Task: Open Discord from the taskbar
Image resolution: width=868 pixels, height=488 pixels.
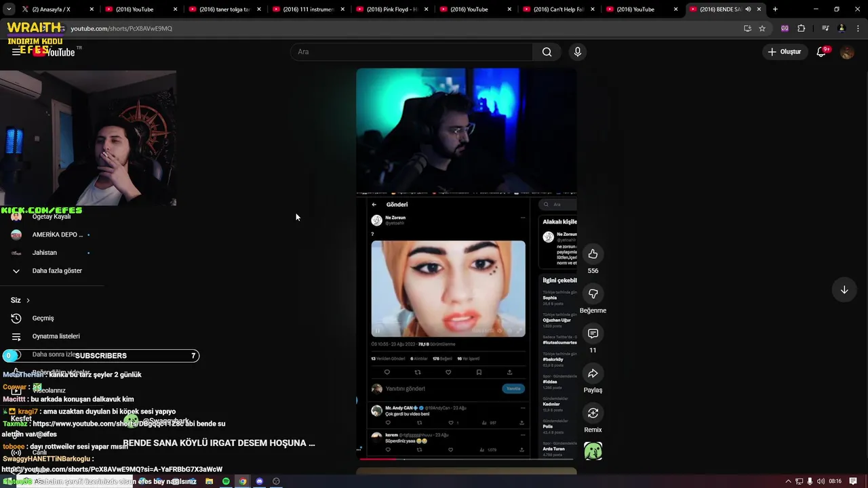Action: 259,481
